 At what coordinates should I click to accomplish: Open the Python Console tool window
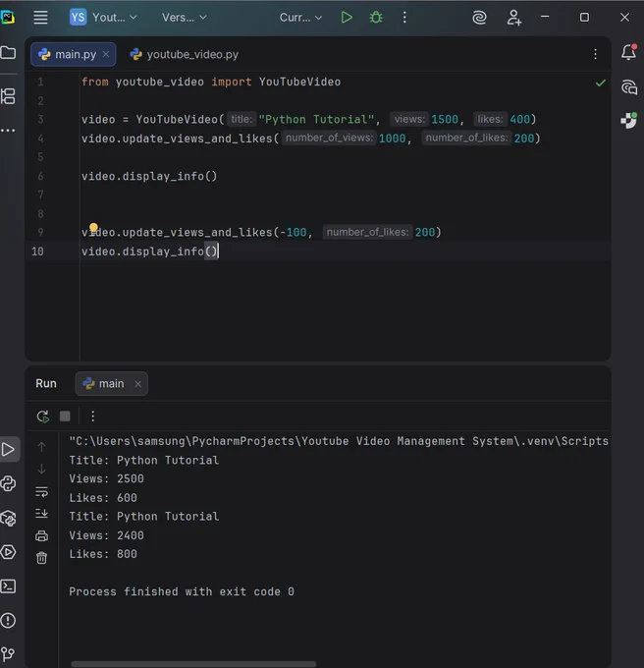(8, 483)
